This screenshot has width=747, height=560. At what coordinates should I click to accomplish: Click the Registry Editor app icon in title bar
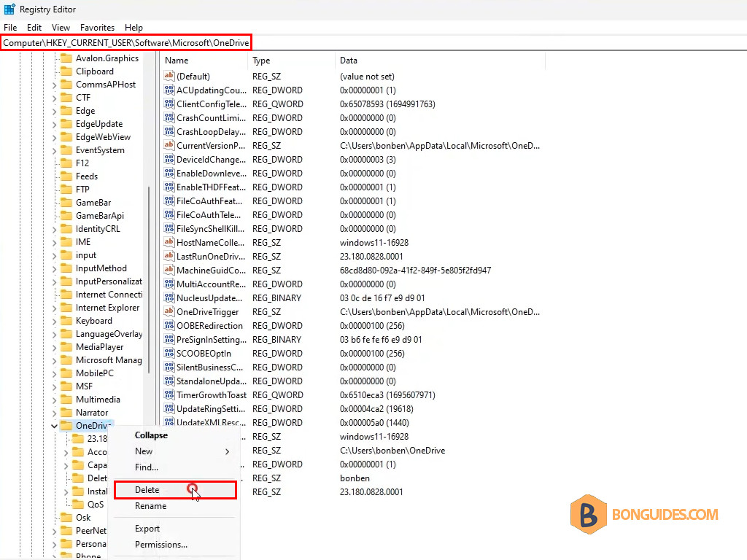click(9, 9)
